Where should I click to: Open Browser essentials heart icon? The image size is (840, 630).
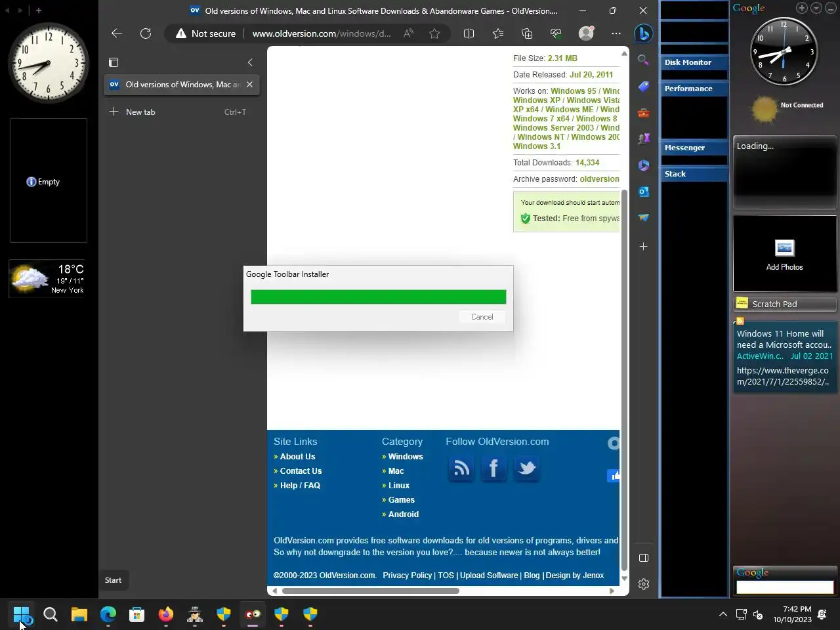556,33
